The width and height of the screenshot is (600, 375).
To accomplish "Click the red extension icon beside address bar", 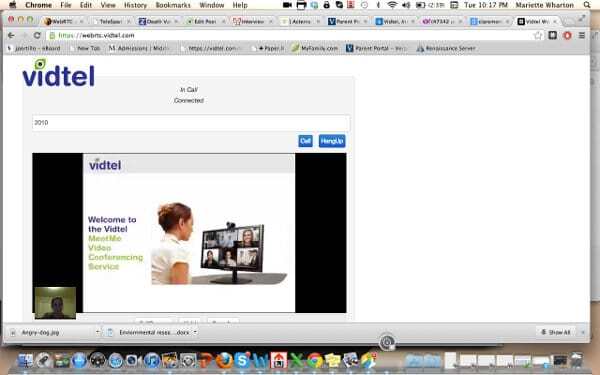I will [567, 36].
